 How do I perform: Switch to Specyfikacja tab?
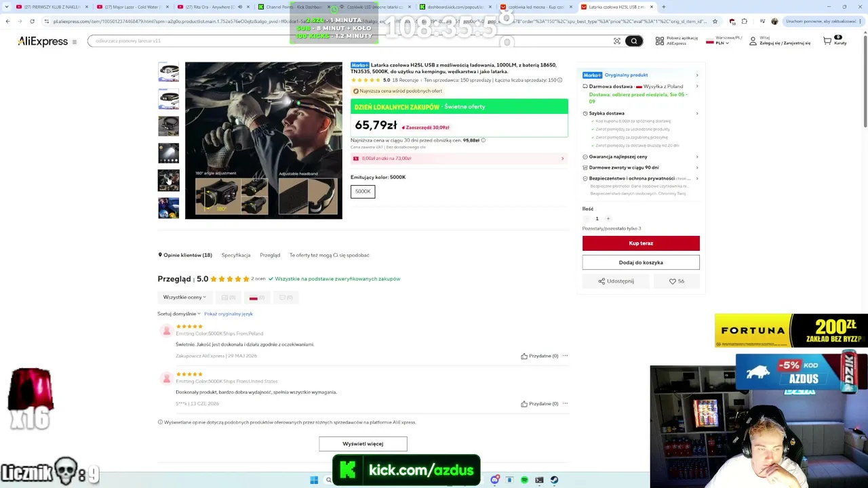tap(236, 256)
